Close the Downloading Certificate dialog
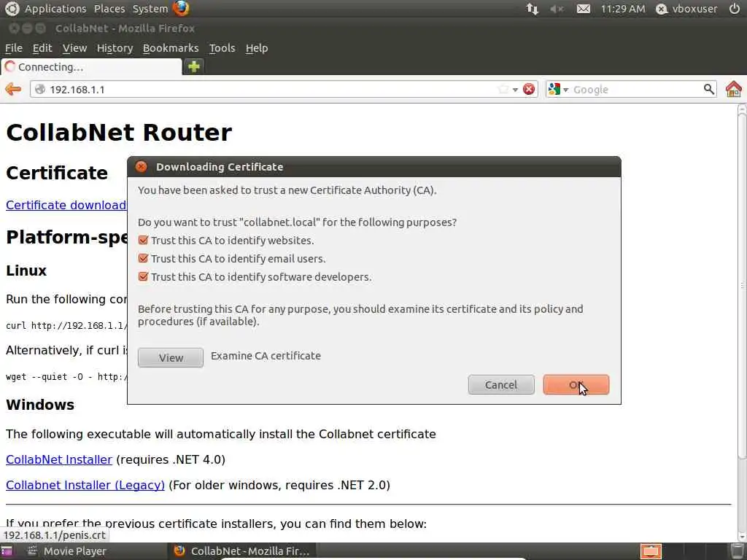 (x=141, y=167)
